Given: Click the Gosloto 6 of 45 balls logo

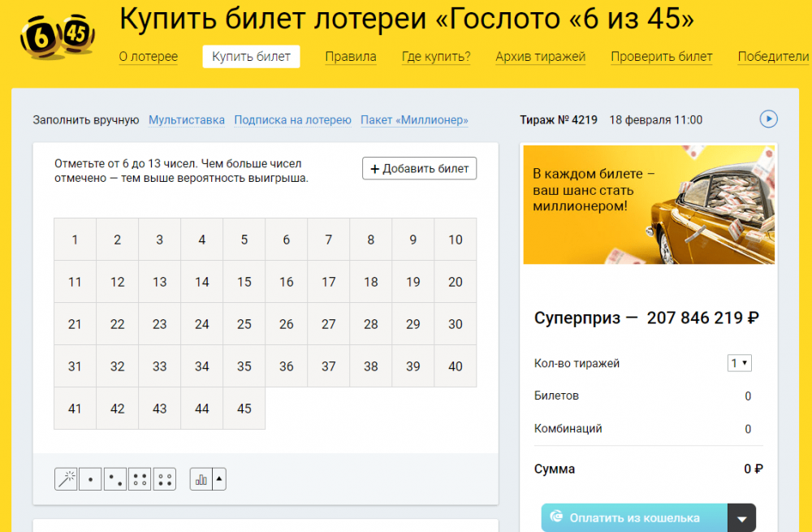Looking at the screenshot, I should [58, 37].
